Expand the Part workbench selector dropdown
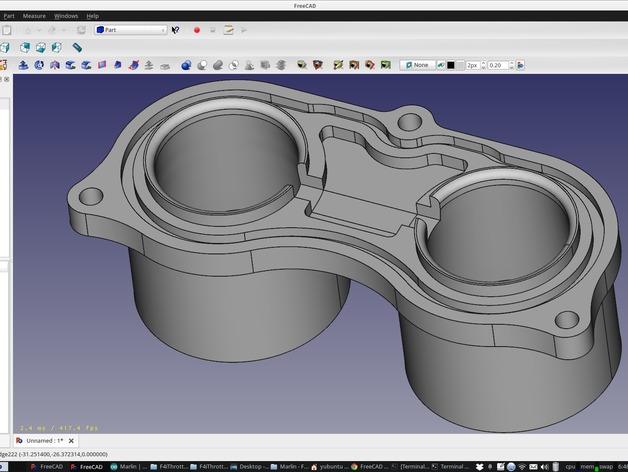The image size is (628, 472). [131, 30]
